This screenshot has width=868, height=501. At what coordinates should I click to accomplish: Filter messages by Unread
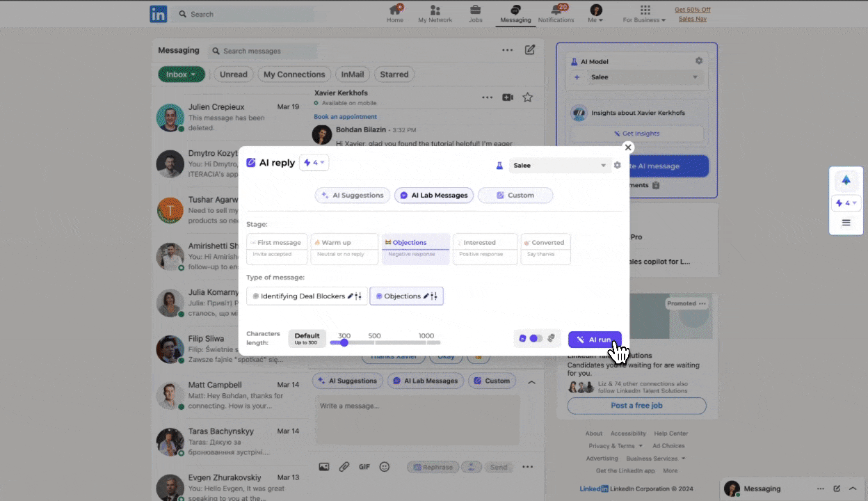click(x=234, y=74)
